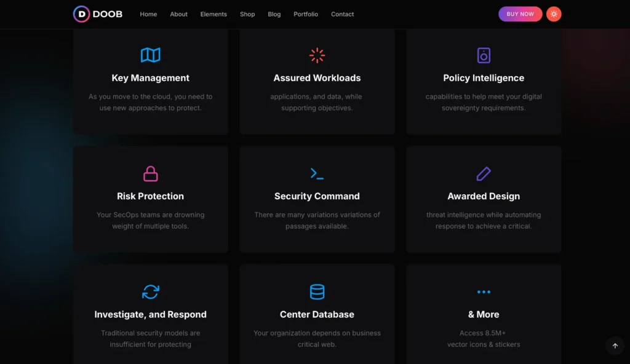Click the pencil icon above Awarded Design
The width and height of the screenshot is (630, 364).
click(x=484, y=173)
